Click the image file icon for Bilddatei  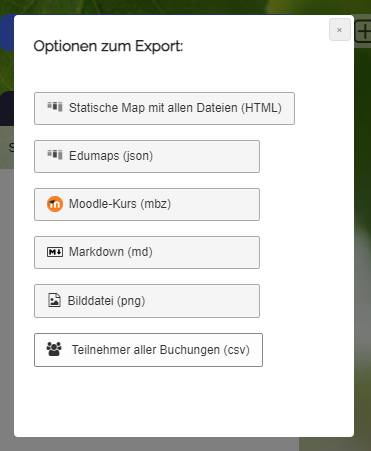pyautogui.click(x=54, y=300)
